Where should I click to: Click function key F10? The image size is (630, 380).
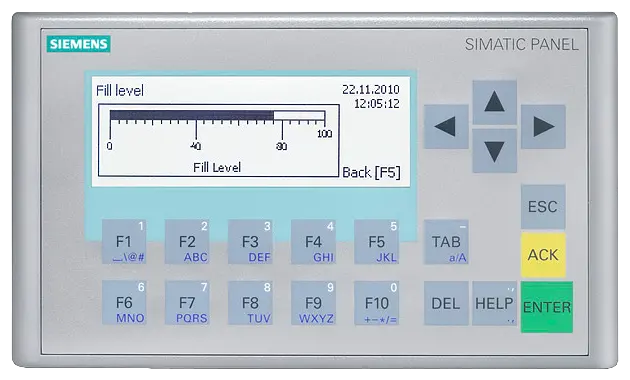pos(376,303)
